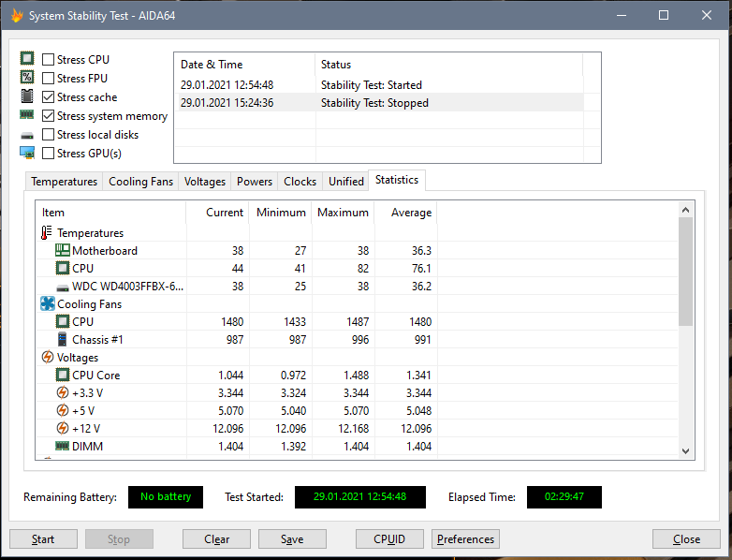Image resolution: width=732 pixels, height=560 pixels.
Task: Uncheck the Stress cache checkbox
Action: coord(48,96)
